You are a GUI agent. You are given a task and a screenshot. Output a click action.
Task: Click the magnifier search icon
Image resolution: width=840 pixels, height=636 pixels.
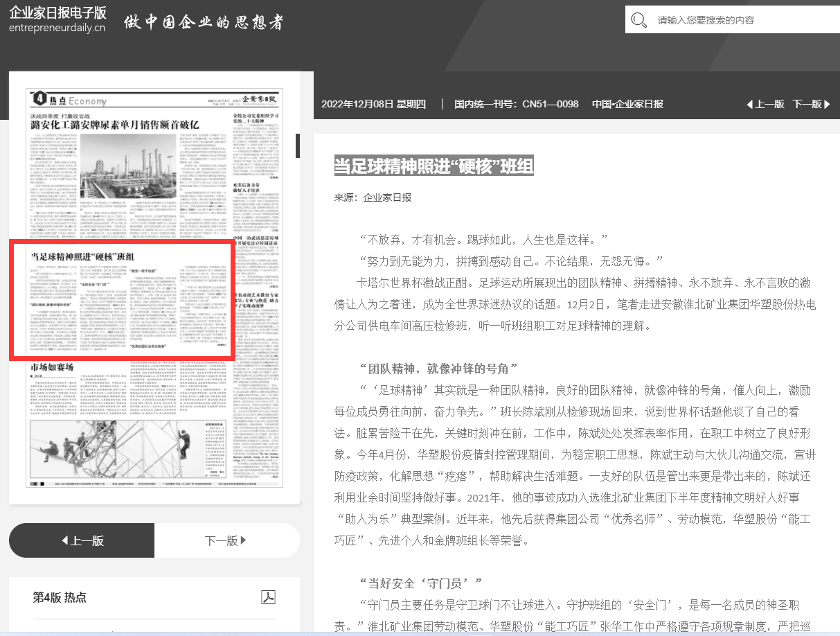pos(639,19)
